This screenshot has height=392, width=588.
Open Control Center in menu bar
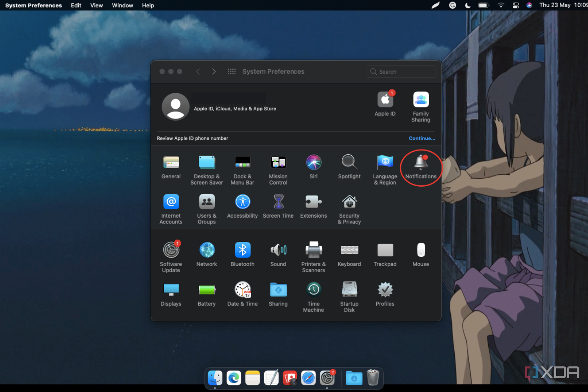[x=515, y=5]
